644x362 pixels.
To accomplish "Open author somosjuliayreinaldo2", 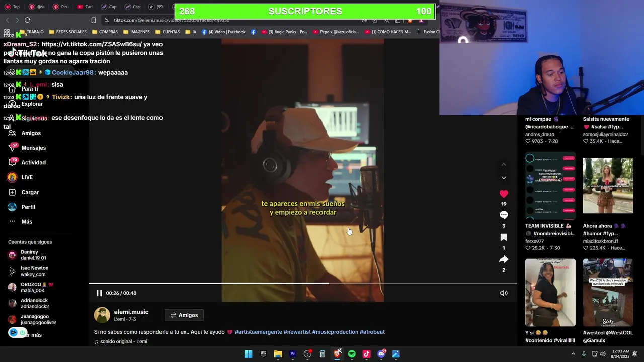I will coord(606,134).
